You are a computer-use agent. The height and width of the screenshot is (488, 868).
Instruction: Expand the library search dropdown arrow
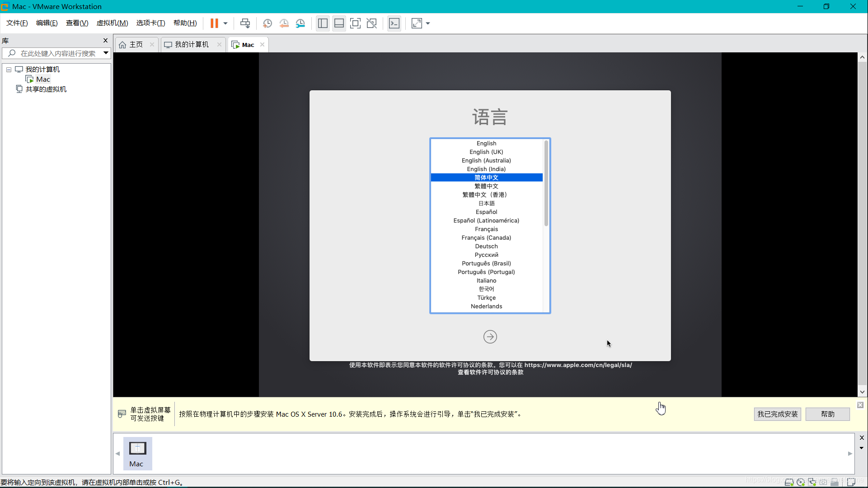[x=106, y=53]
